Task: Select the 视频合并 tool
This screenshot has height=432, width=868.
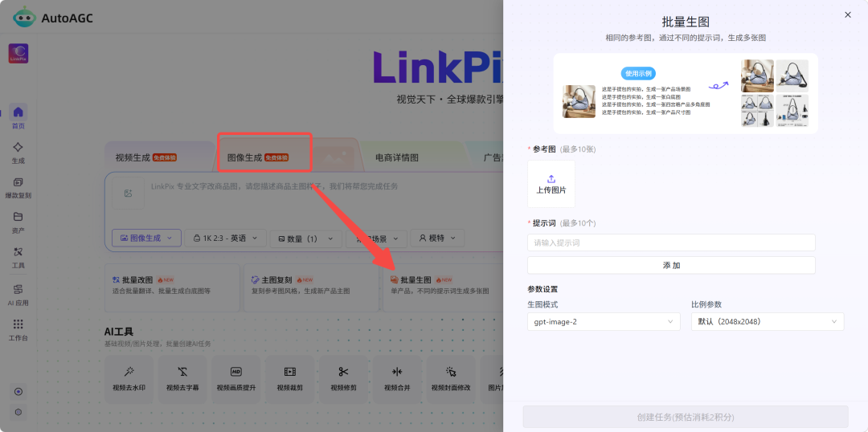Action: tap(397, 379)
